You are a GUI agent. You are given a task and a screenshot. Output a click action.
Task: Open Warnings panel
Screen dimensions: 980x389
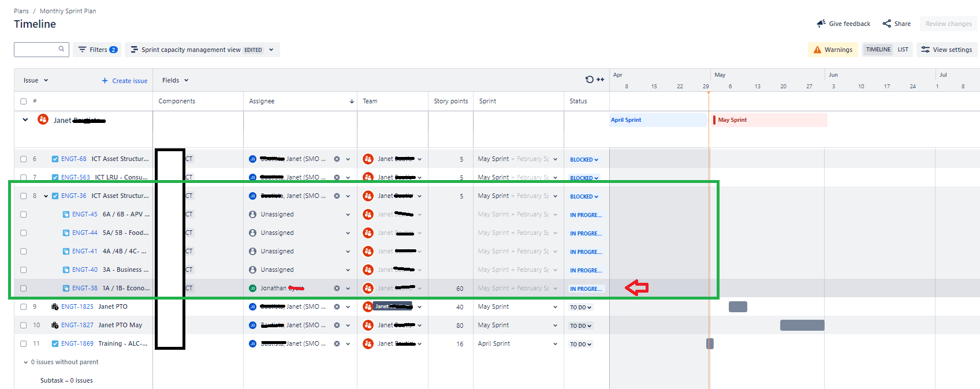(x=833, y=50)
